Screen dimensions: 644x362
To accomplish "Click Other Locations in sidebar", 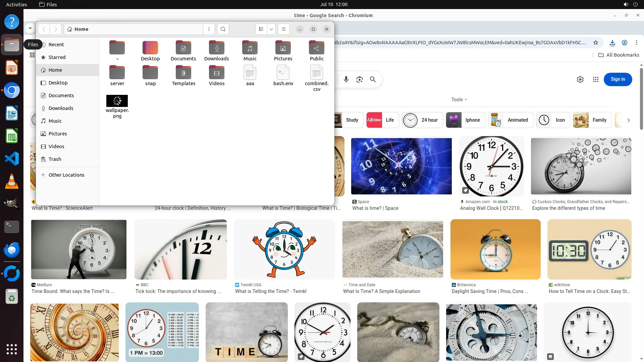I will [66, 175].
